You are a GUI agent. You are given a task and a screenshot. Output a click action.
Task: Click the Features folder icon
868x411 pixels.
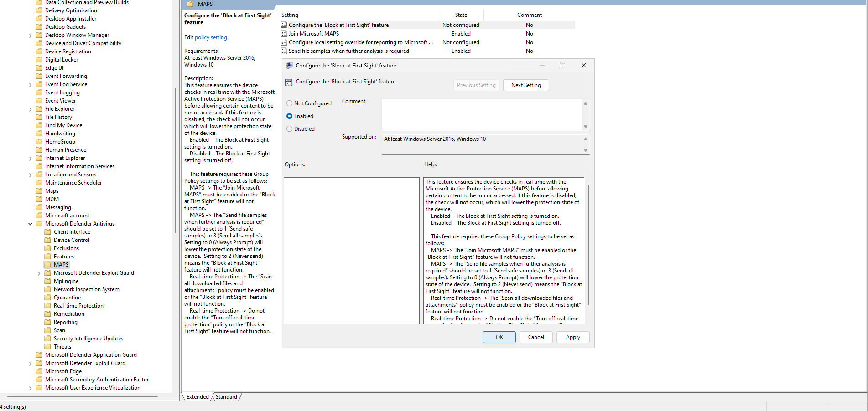pyautogui.click(x=47, y=257)
